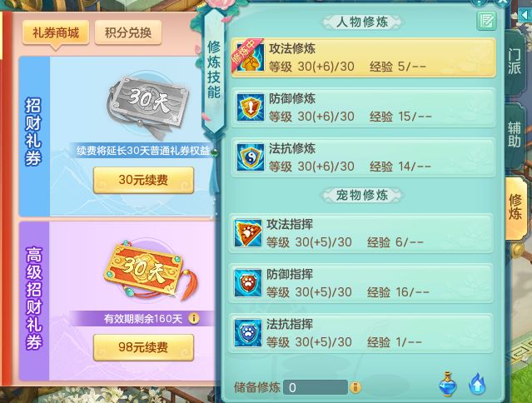Click info icon next to 有效期剩余160天
The width and height of the screenshot is (532, 403).
click(194, 318)
